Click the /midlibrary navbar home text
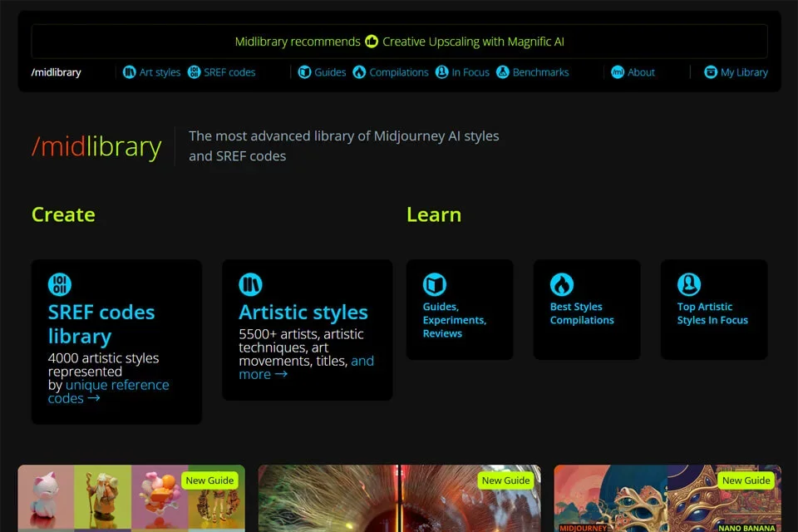Viewport: 798px width, 532px height. (56, 72)
